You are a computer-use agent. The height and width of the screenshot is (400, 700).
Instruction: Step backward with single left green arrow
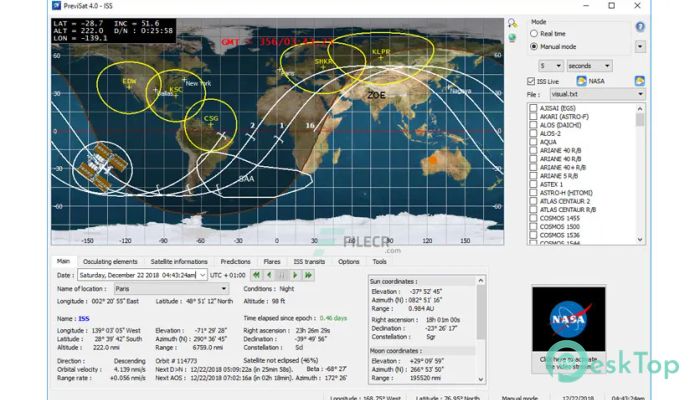[x=269, y=275]
